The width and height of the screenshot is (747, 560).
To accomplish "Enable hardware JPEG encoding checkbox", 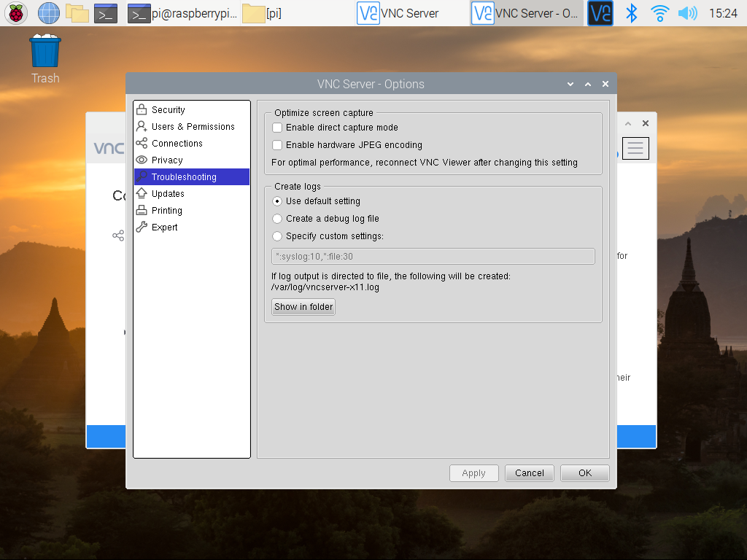I will pos(276,145).
